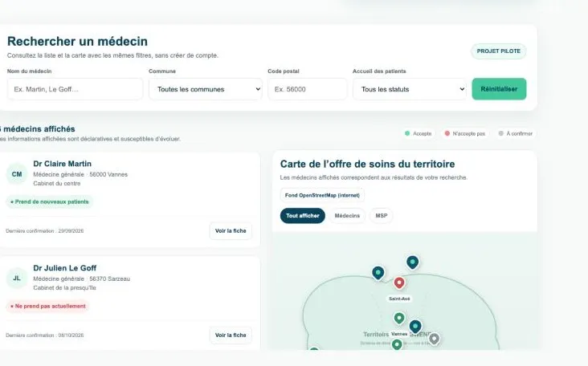Viewport: 588px width, 366px height.
Task: Click Dr Claire Martin's Dernière confirmation date
Action: coord(45,231)
